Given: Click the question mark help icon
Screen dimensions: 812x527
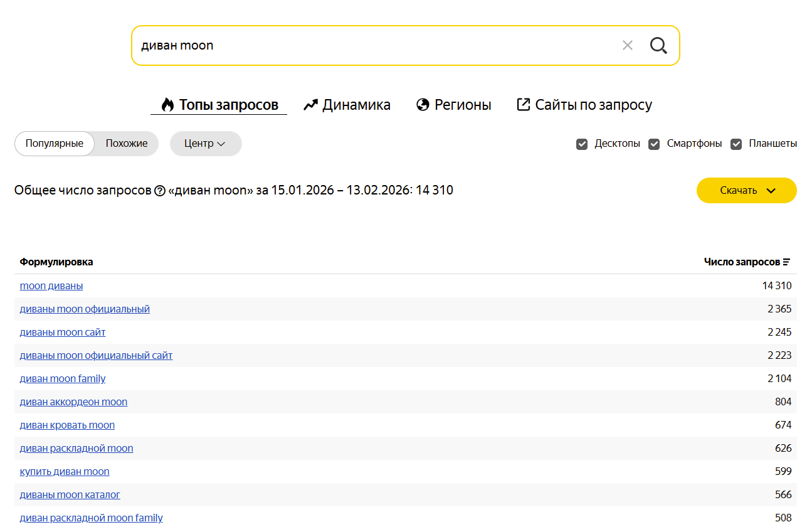Looking at the screenshot, I should pyautogui.click(x=160, y=191).
